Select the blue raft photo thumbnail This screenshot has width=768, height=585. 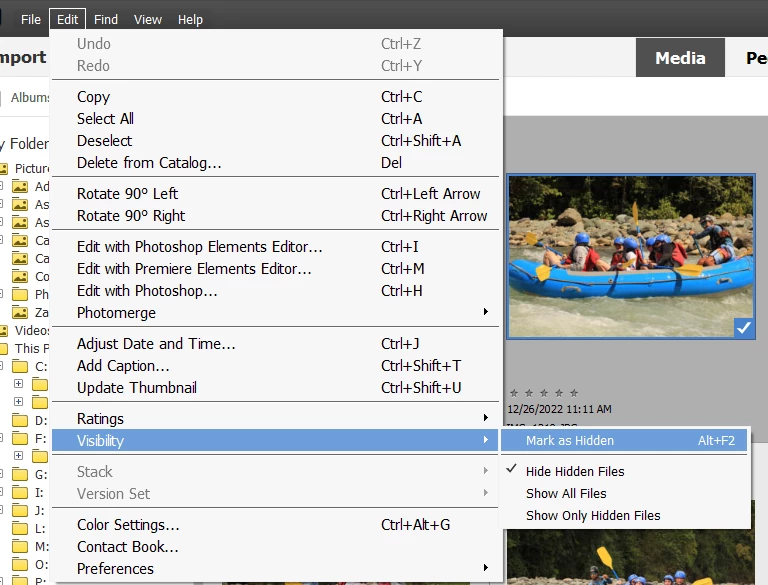tap(631, 256)
